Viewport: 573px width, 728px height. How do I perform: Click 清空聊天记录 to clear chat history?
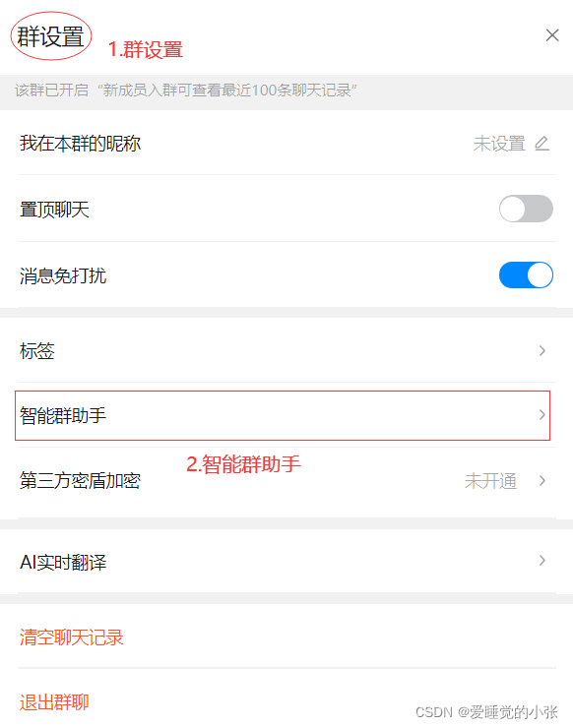click(72, 637)
